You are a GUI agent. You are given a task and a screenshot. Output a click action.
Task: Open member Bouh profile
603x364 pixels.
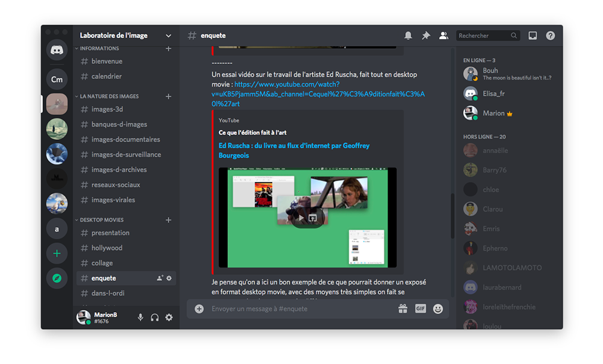coord(508,74)
